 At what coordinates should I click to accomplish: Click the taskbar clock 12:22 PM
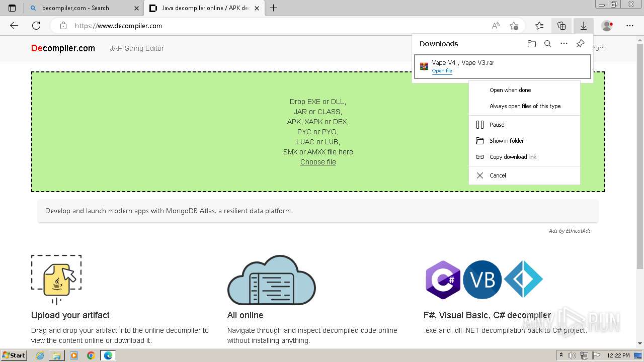point(618,355)
